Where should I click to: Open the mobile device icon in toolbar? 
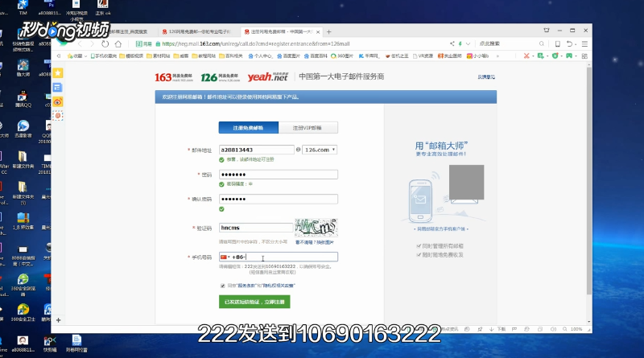pos(557,43)
